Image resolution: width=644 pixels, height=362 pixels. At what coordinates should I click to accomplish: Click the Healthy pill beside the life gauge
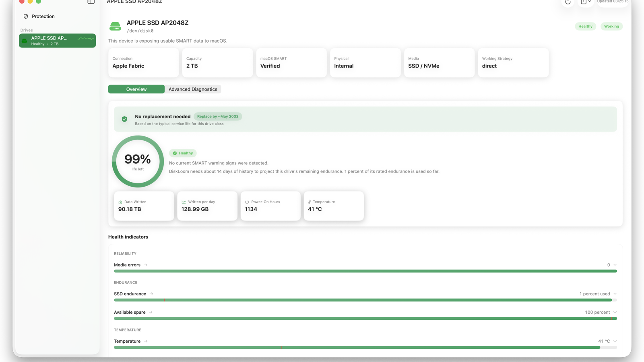tap(183, 153)
